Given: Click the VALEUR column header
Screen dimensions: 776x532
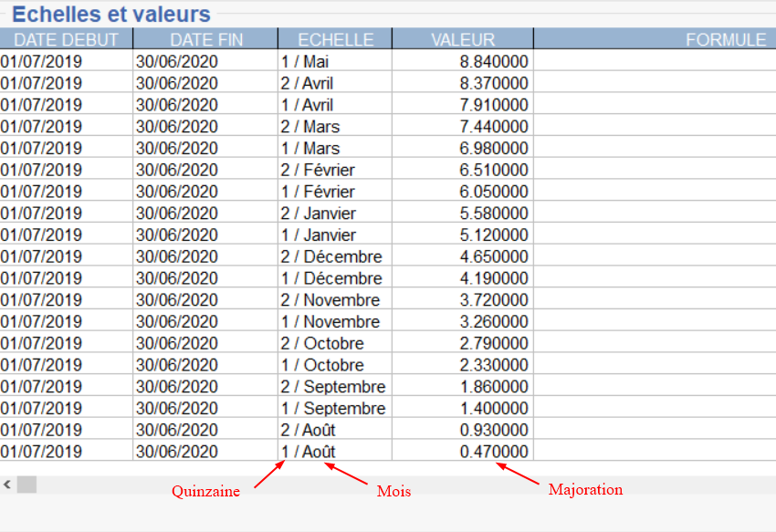Looking at the screenshot, I should coord(463,39).
